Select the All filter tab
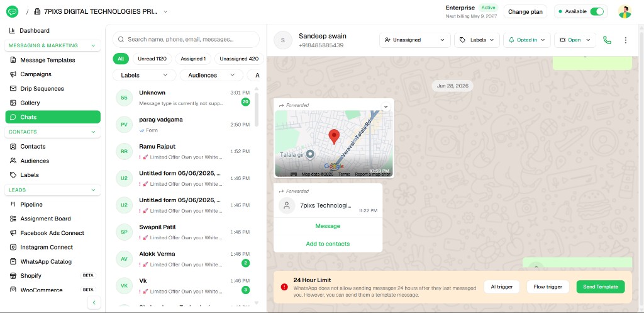This screenshot has width=644, height=313. click(121, 59)
